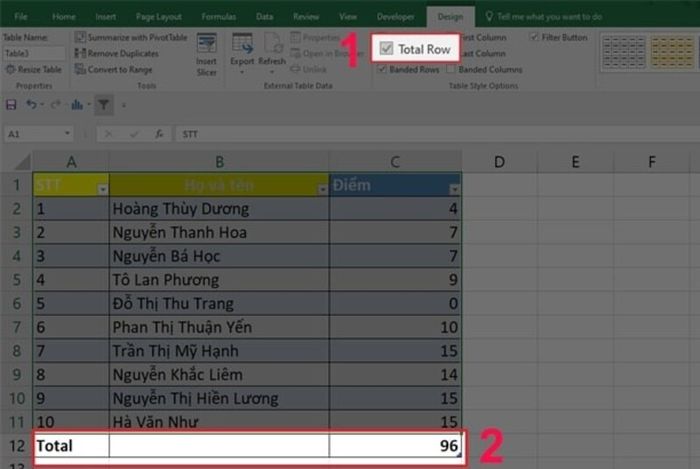
Task: Switch to the Formulas tab
Action: point(218,17)
